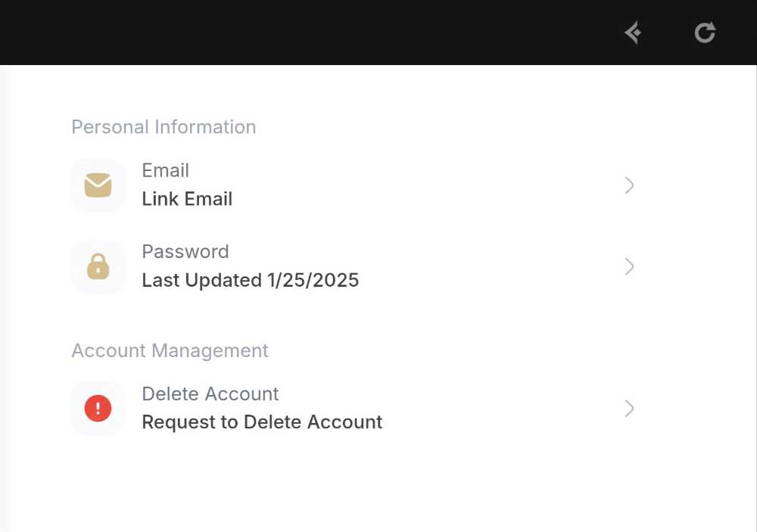757x532 pixels.
Task: Click the padlock Password icon
Action: click(x=98, y=266)
